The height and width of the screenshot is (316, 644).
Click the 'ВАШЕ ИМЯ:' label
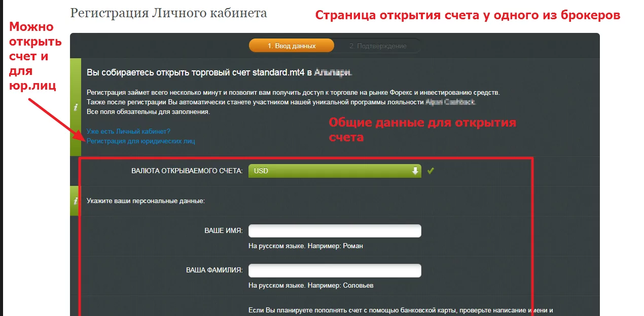(223, 231)
